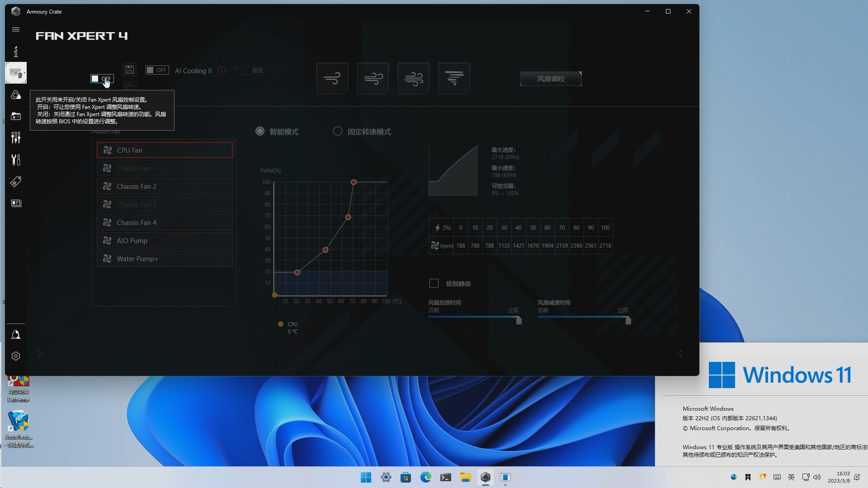Select the silent fan mode preset icon

coord(332,79)
